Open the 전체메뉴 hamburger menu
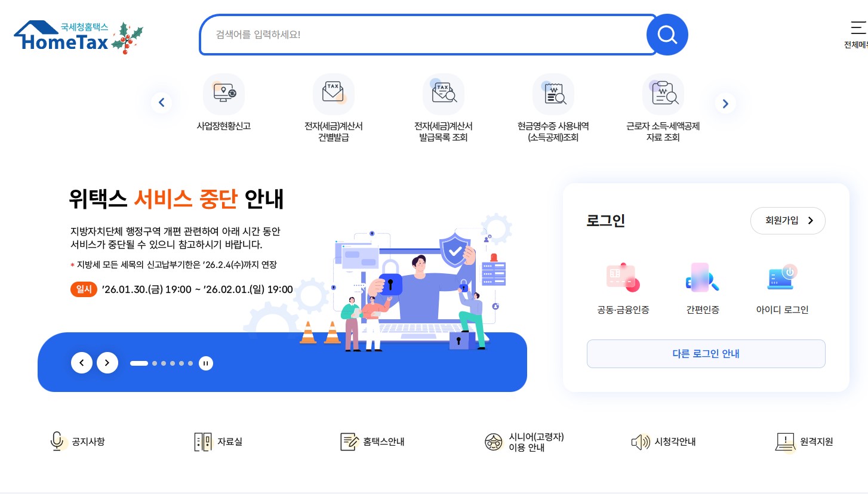 (858, 35)
